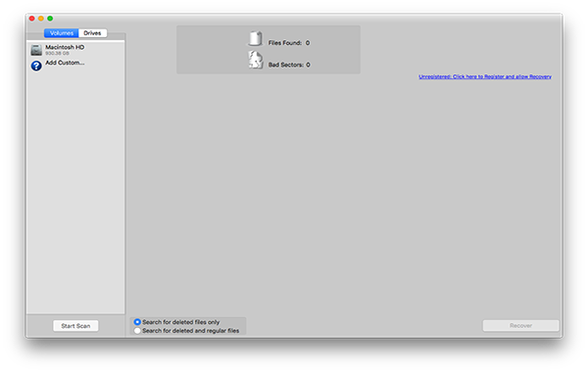Close the window with red button
Viewport: 588px width, 372px height.
tap(32, 19)
